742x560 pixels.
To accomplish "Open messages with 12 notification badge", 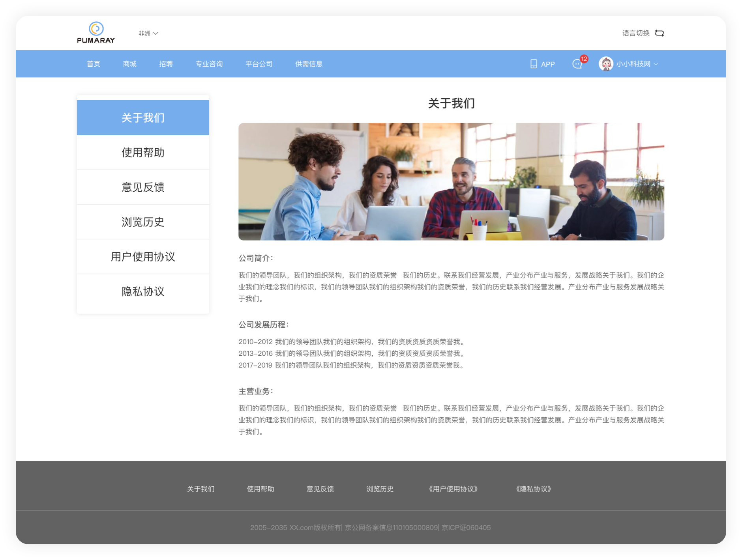I will pos(577,63).
